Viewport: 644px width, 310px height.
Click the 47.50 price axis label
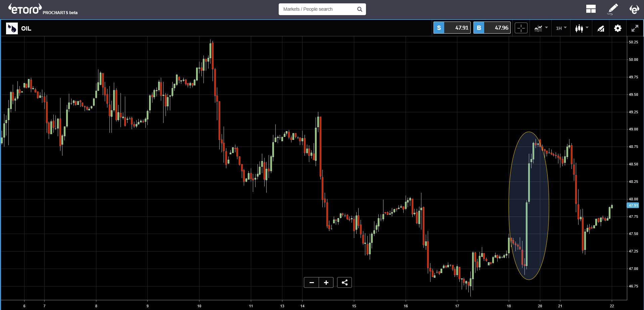click(633, 234)
